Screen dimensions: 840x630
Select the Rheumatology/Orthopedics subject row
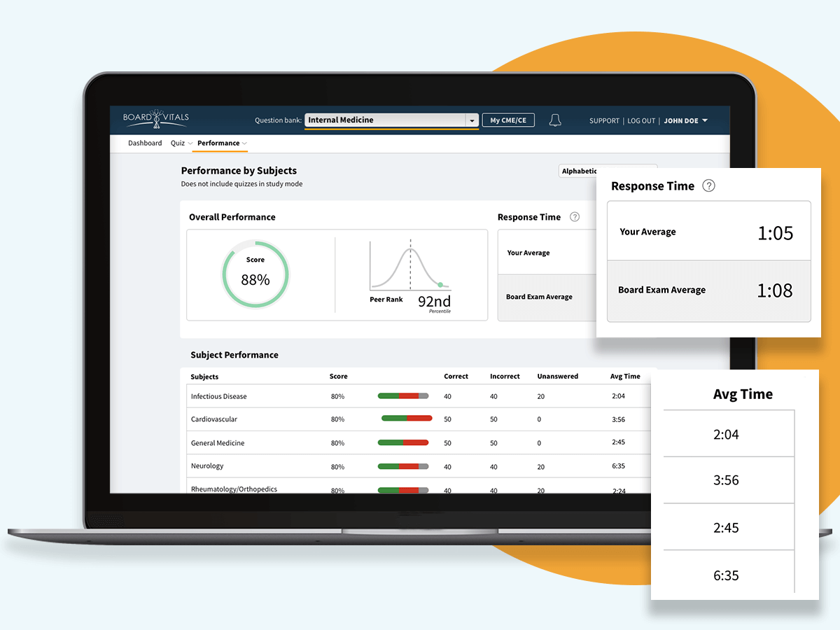(x=419, y=486)
